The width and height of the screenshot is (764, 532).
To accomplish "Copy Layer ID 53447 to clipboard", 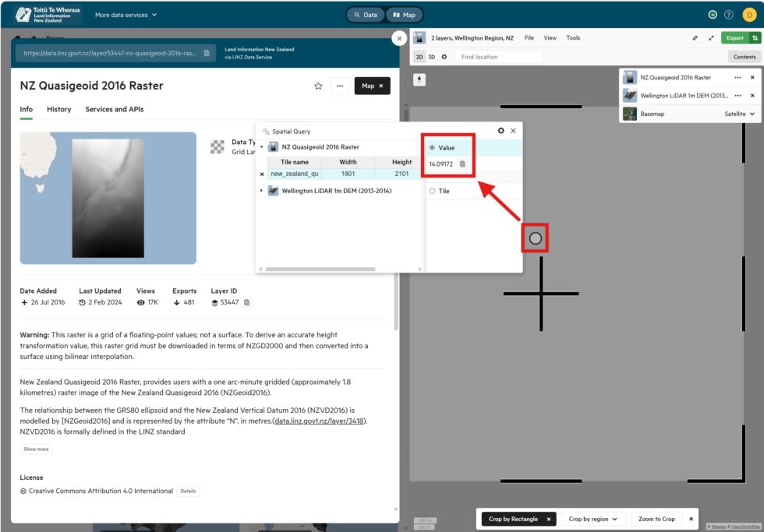I will coord(247,302).
